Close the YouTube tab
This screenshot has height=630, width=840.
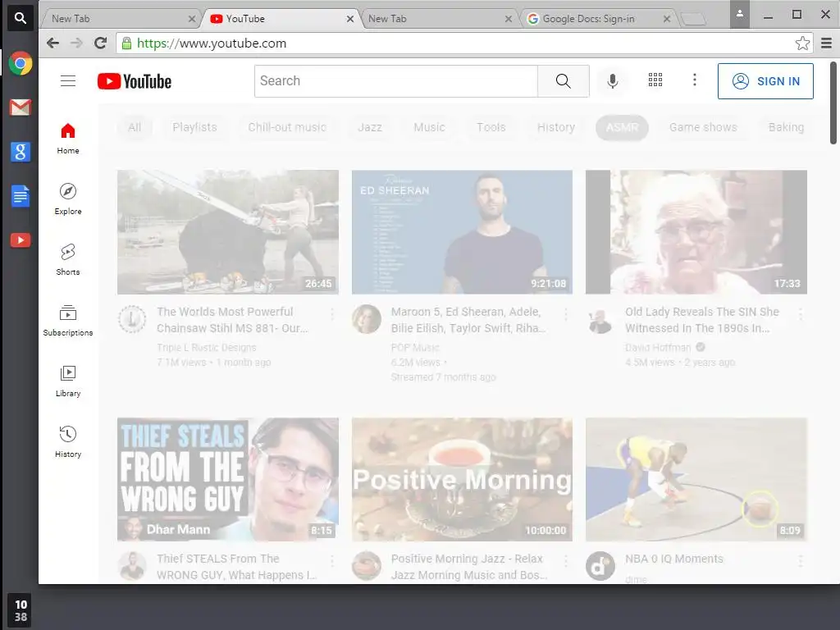pos(349,19)
